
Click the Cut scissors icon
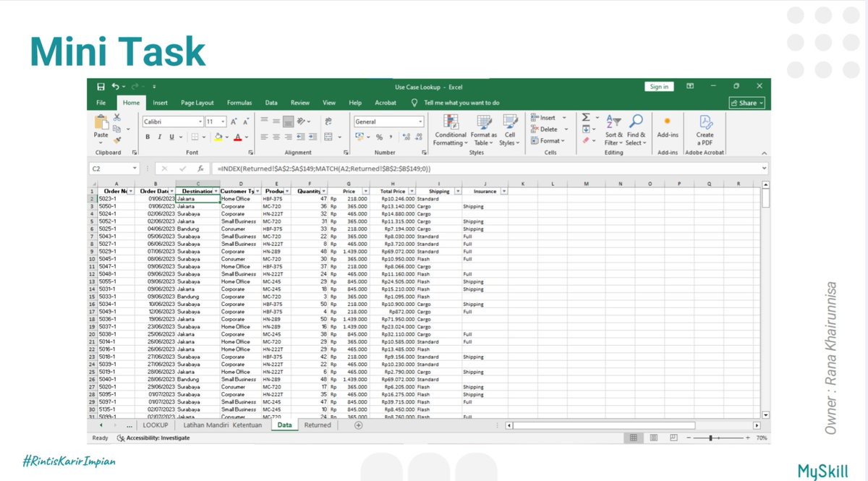coord(116,117)
